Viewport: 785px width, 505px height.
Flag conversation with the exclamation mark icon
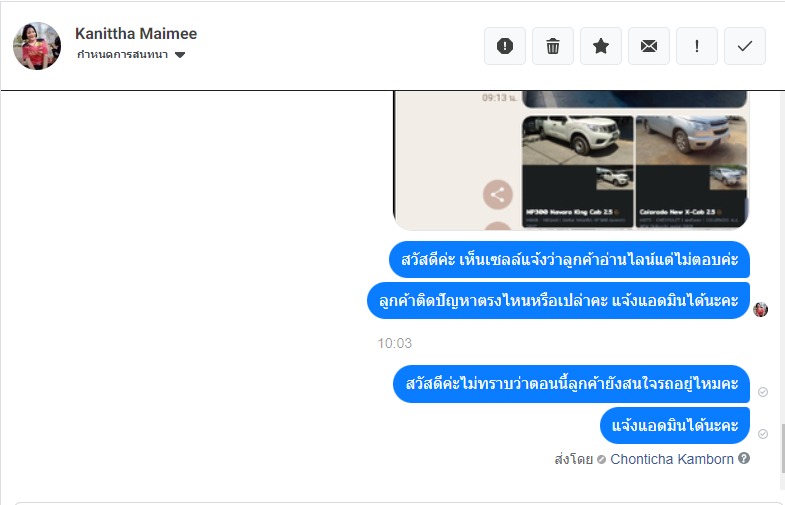pos(697,46)
